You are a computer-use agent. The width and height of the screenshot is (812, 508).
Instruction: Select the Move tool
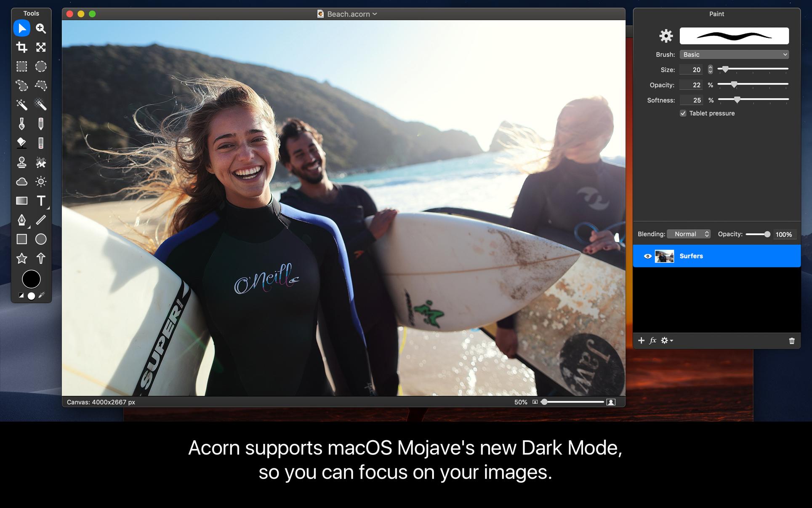(x=21, y=28)
